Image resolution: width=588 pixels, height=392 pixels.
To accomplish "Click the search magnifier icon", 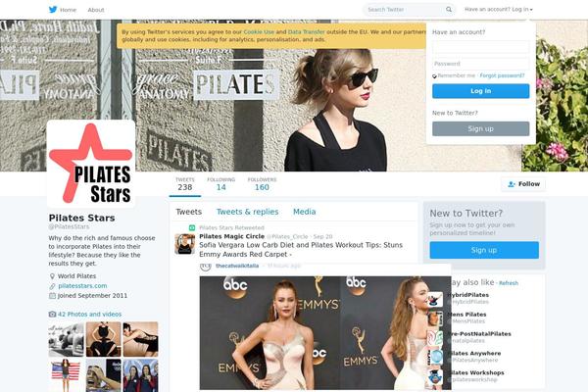I will [449, 10].
